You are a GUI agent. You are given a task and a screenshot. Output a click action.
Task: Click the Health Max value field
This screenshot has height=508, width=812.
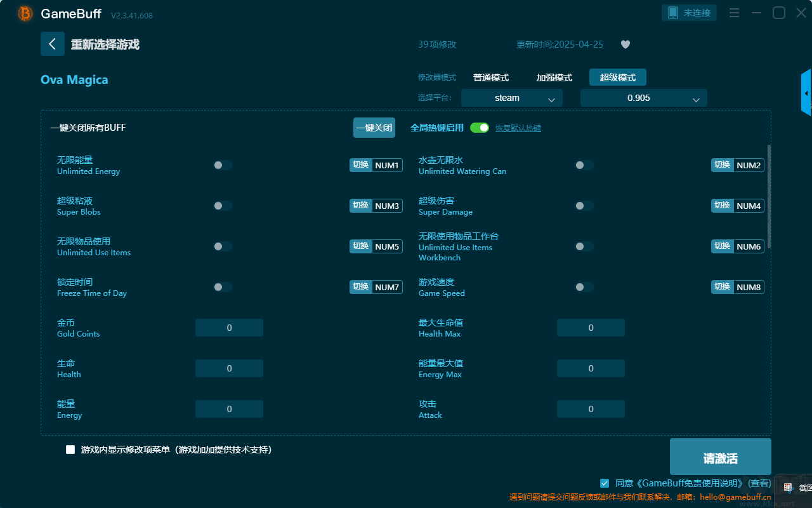pyautogui.click(x=591, y=328)
